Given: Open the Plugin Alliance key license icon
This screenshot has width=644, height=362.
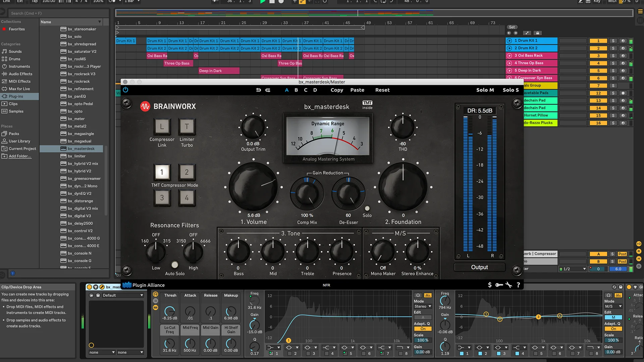Looking at the screenshot, I should click(x=499, y=285).
